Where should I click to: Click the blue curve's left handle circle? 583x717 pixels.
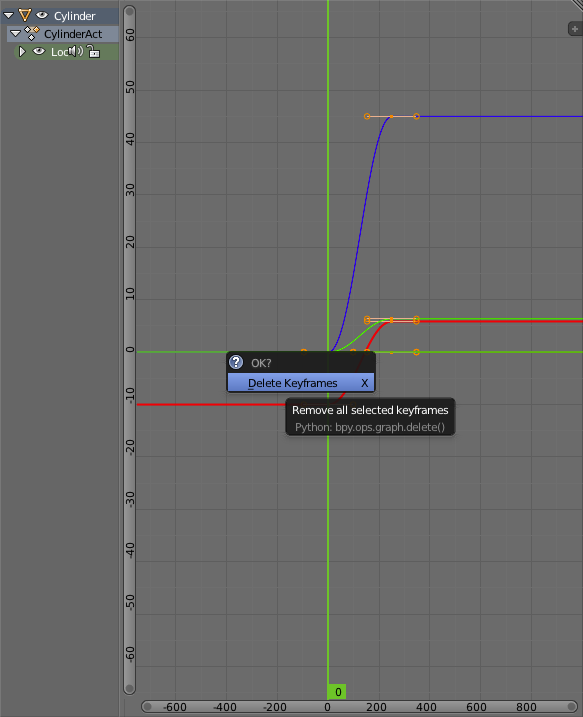pyautogui.click(x=367, y=117)
